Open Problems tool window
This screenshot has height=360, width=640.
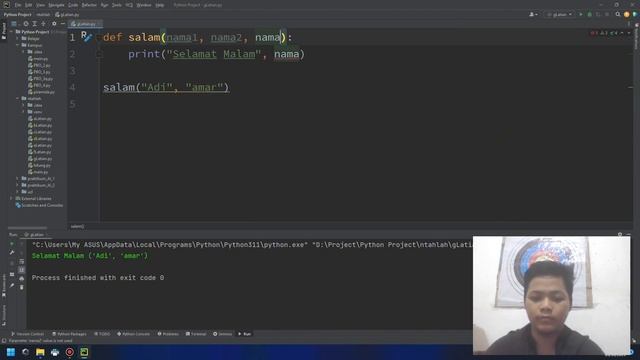(168, 334)
